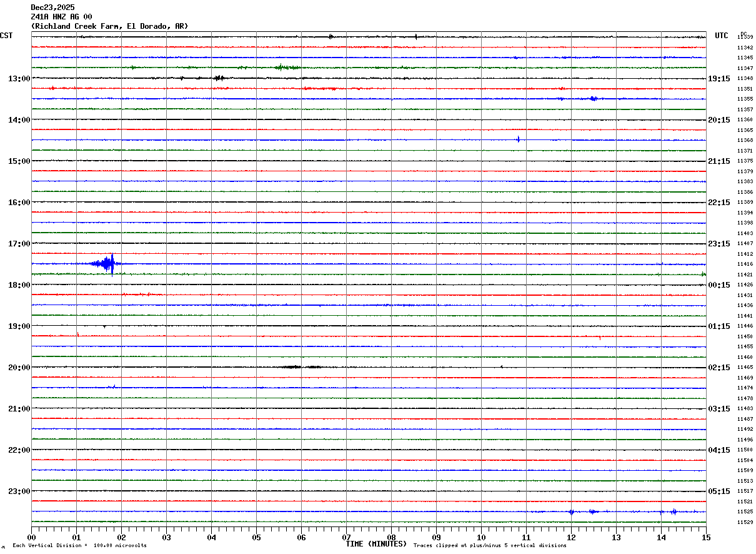Image resolution: width=756 pixels, height=554 pixels.
Task: Select the station code Z41A HNZ AG 00
Action: [x=61, y=17]
